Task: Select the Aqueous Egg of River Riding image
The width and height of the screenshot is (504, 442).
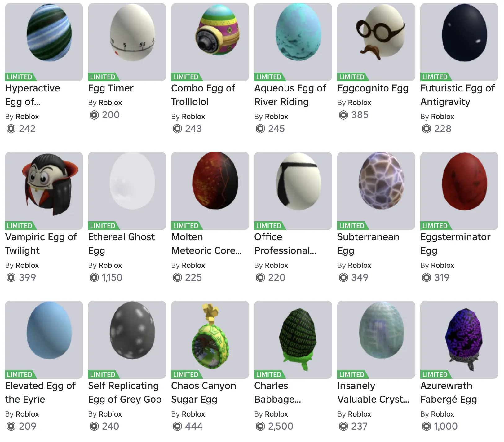Action: [293, 42]
